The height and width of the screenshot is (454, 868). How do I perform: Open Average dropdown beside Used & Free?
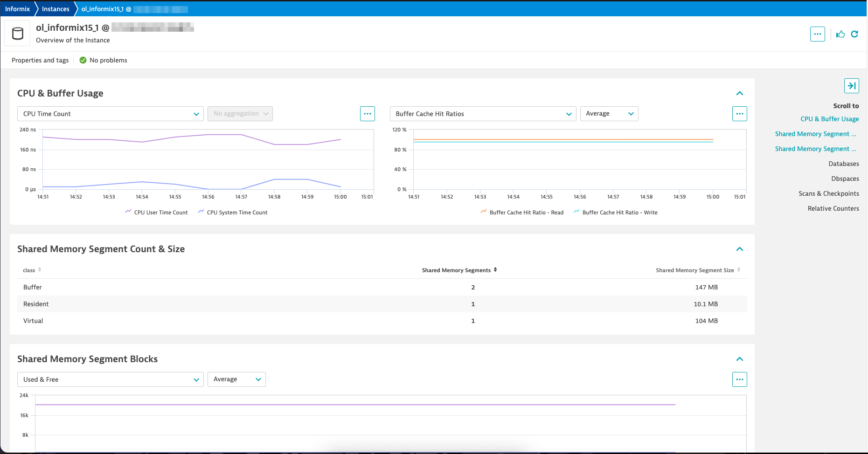tap(236, 379)
